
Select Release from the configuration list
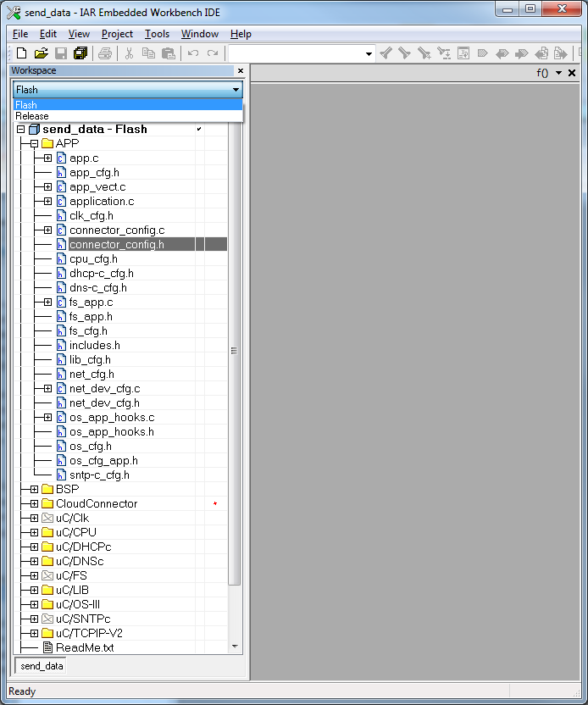coord(32,116)
